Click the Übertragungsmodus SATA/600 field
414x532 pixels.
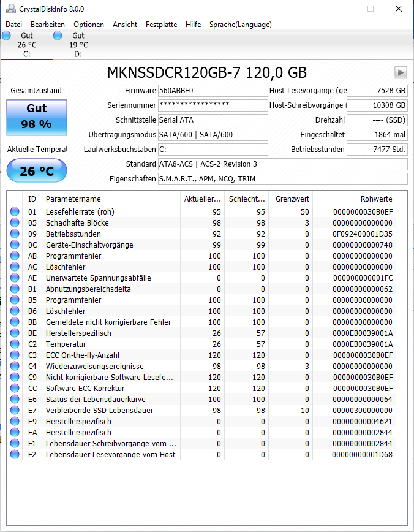tap(213, 135)
